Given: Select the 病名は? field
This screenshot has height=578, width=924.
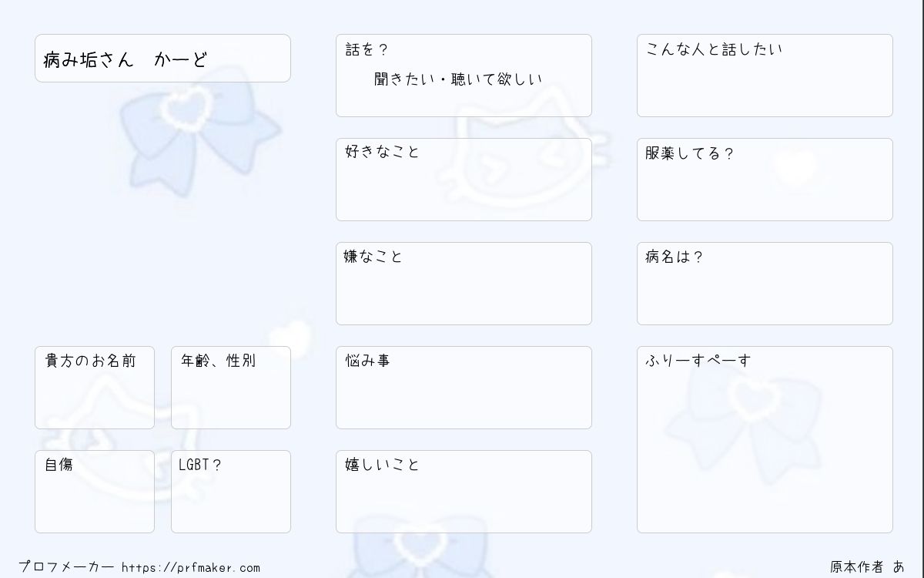Looking at the screenshot, I should coord(765,284).
